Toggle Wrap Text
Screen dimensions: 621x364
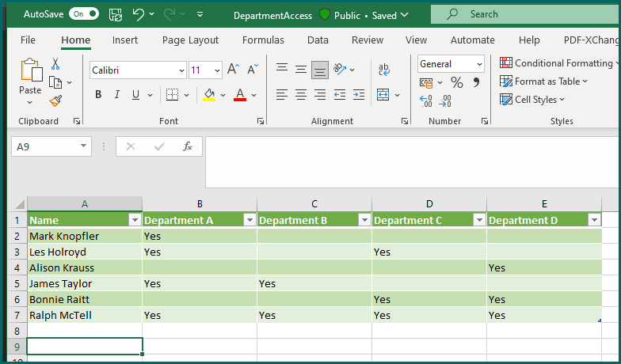point(383,70)
